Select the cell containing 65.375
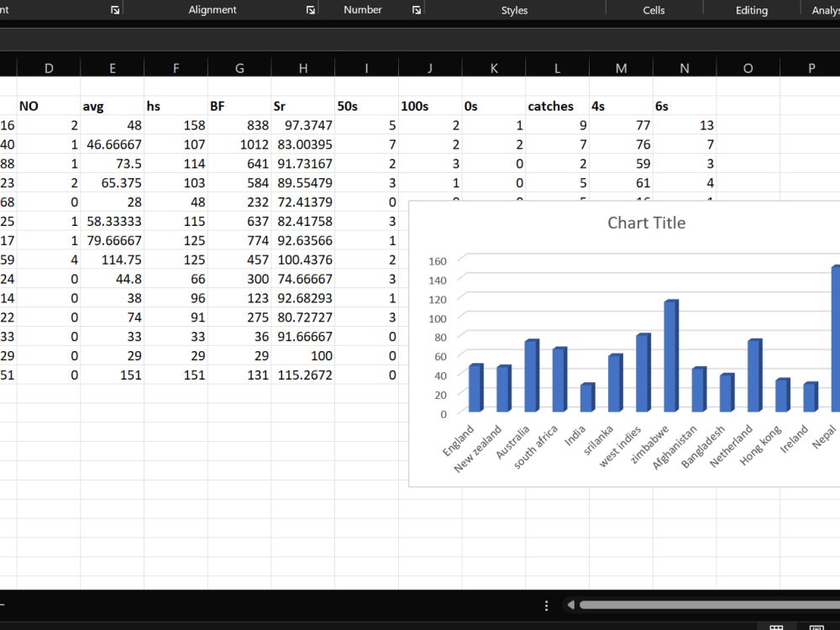This screenshot has width=840, height=630. (112, 183)
